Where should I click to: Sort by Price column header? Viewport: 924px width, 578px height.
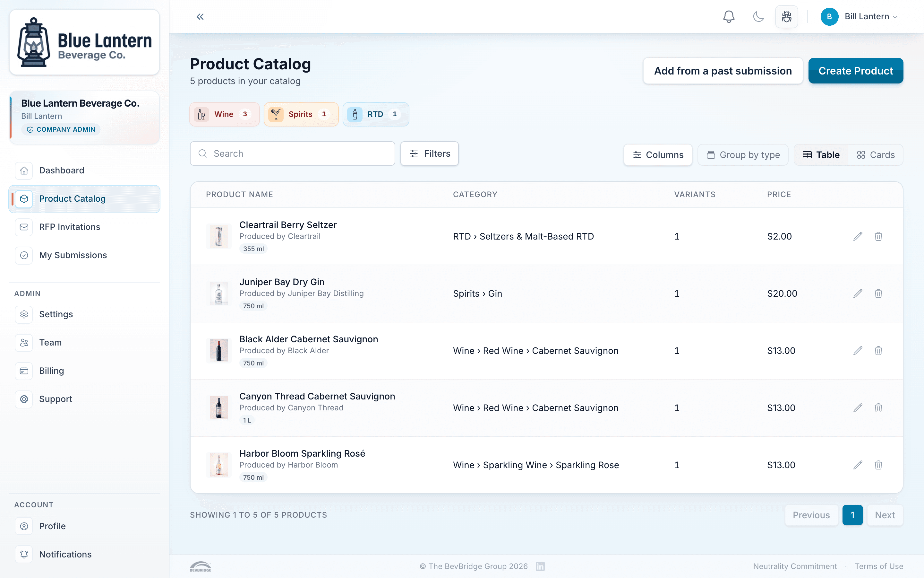click(779, 195)
